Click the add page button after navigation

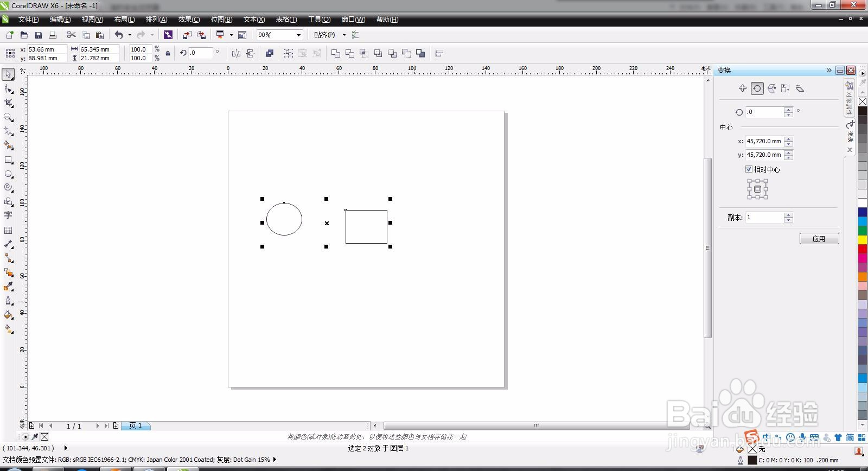(x=116, y=426)
